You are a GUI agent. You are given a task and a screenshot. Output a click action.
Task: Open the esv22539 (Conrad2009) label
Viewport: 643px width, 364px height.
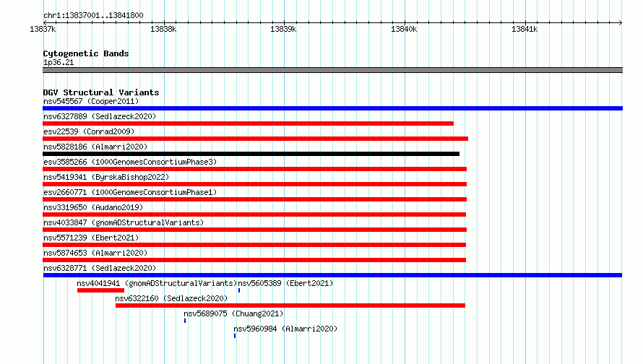(89, 131)
